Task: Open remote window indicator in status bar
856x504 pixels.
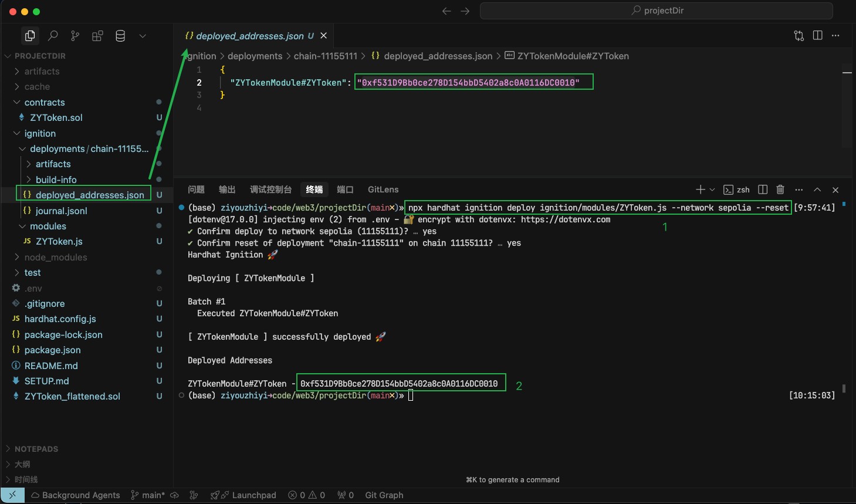Action: (12, 495)
